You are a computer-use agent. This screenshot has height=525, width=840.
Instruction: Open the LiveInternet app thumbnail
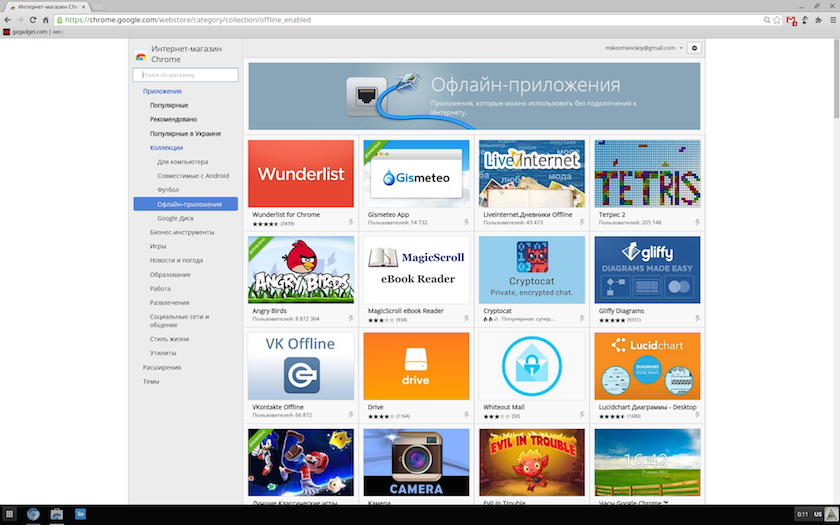pos(531,174)
